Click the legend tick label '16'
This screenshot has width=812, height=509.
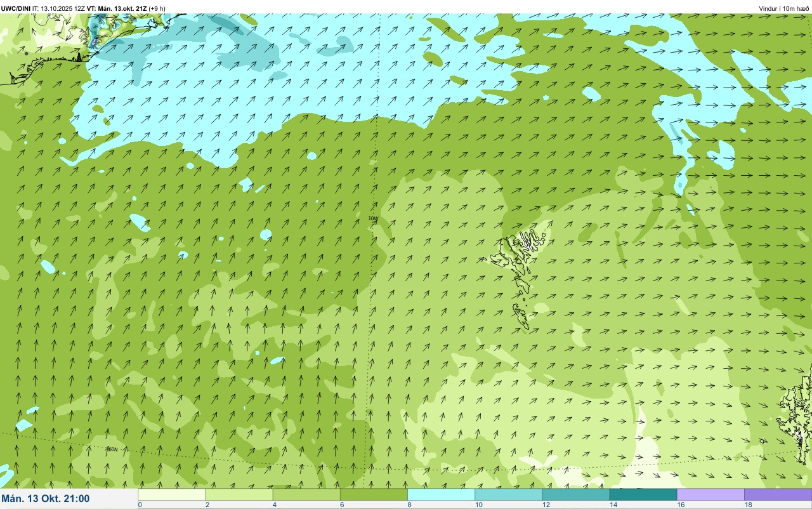(681, 505)
